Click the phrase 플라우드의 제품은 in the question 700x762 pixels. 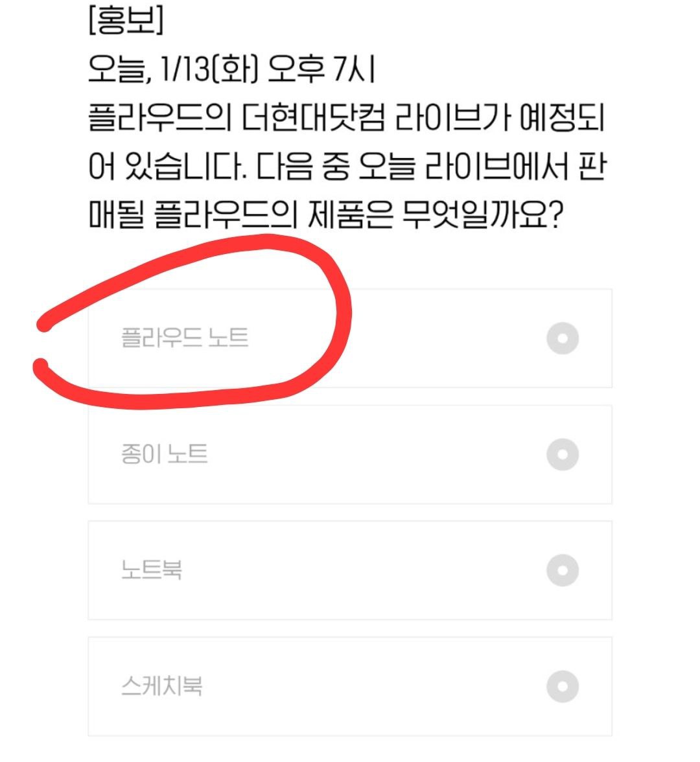point(274,214)
